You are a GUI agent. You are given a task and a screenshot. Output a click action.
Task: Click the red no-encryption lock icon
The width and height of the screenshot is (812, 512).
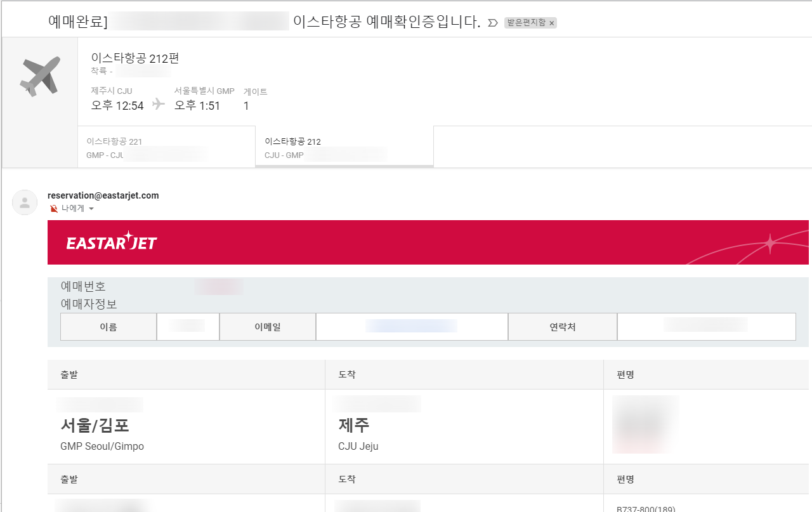[54, 208]
